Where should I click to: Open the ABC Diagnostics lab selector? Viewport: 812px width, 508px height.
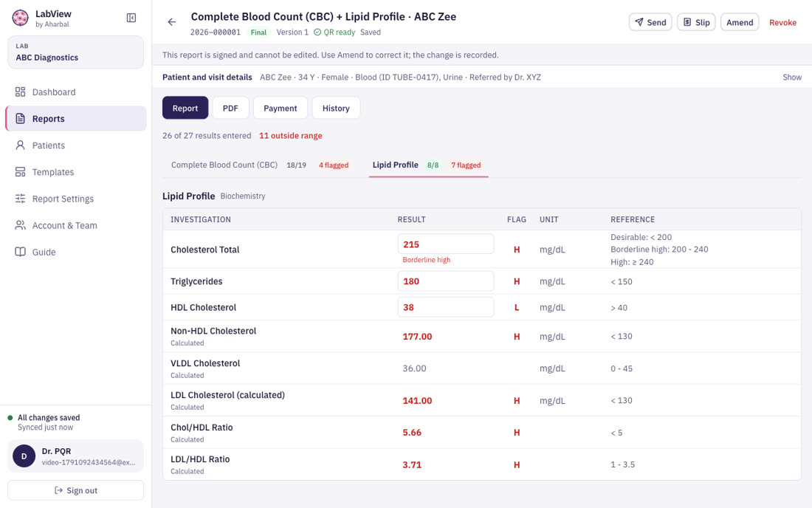click(75, 52)
